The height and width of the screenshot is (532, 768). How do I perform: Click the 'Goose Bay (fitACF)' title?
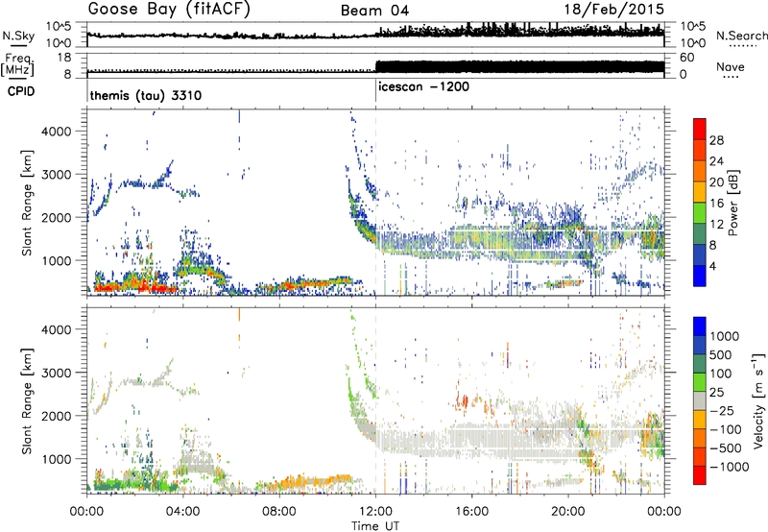(169, 10)
